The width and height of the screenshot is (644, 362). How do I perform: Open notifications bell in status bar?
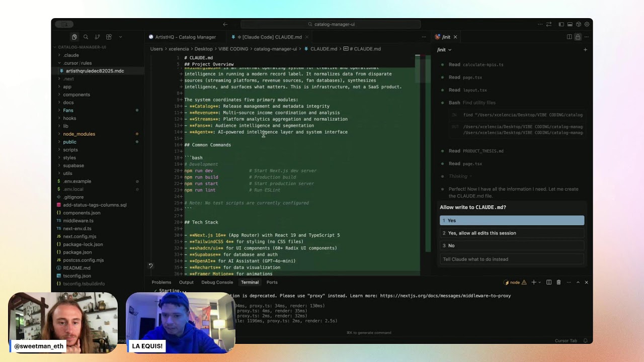coord(586,340)
